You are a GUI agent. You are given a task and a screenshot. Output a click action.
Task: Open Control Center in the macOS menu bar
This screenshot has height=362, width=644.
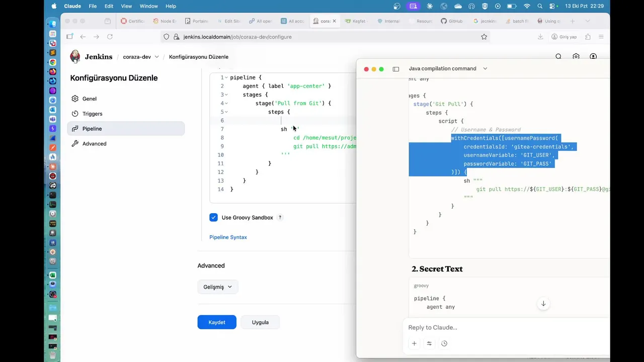[553, 6]
